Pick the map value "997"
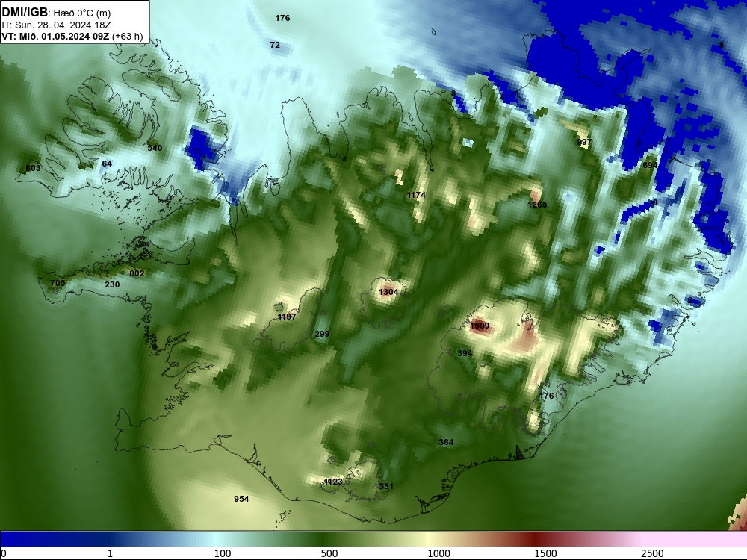Image resolution: width=747 pixels, height=560 pixels. click(x=584, y=142)
